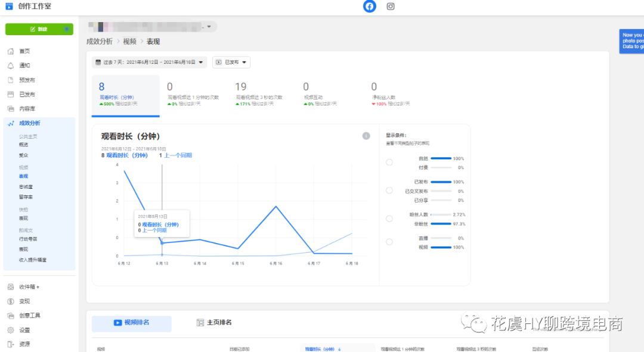
Task: Open 创意工具 via its sidebar icon
Action: click(11, 316)
